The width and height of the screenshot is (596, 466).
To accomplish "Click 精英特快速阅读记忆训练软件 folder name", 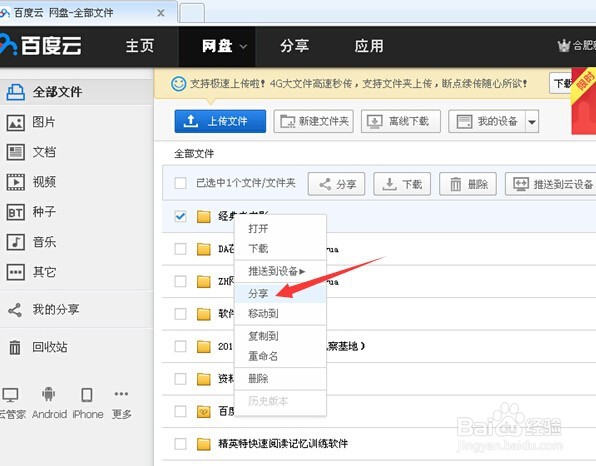I will (283, 444).
